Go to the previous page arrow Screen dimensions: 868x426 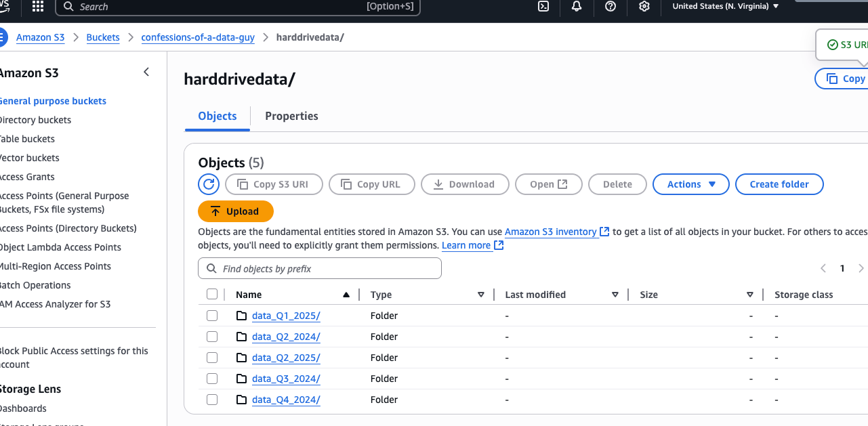pyautogui.click(x=823, y=268)
